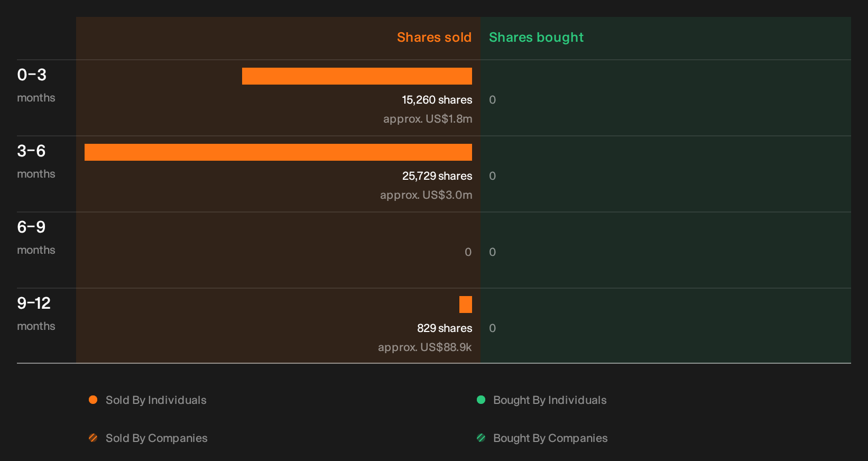Viewport: 868px width, 461px height.
Task: Click the orange Sold By Individuals legend dot
Action: tap(93, 400)
